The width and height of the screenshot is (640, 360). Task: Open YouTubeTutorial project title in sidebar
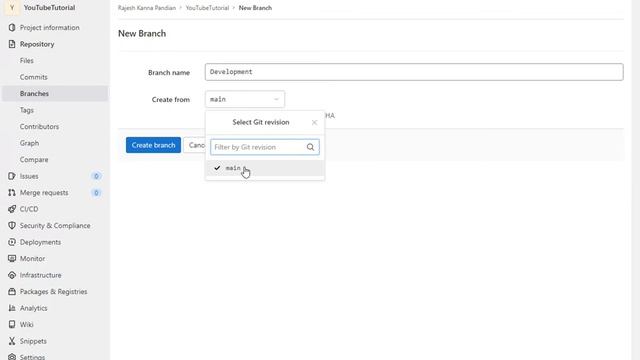pos(49,8)
